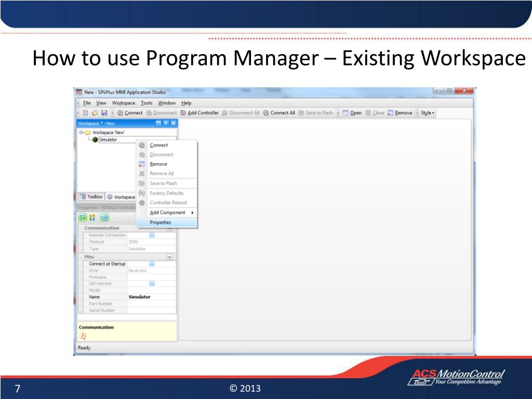
Task: Choose Controller Reboot in context menu
Action: (166, 203)
